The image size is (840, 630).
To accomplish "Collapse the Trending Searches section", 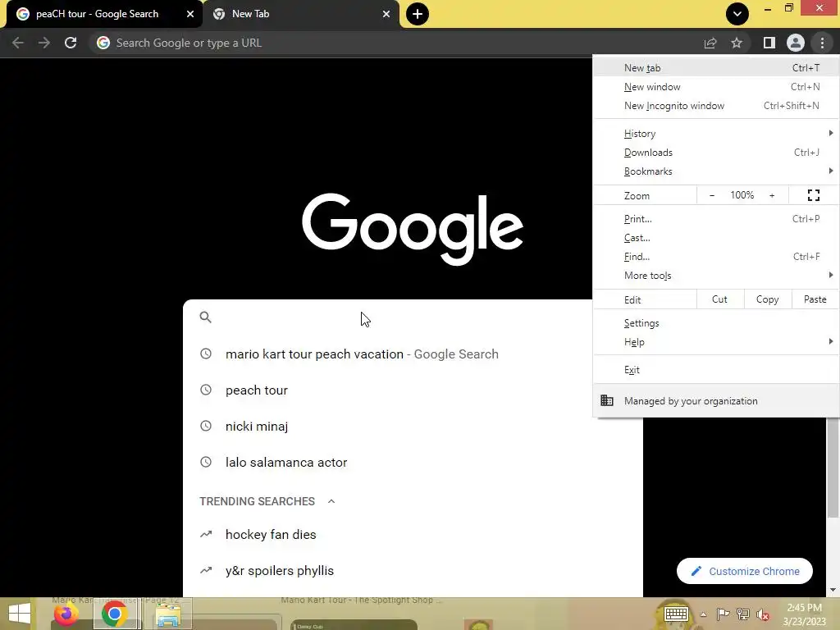I will [x=331, y=501].
